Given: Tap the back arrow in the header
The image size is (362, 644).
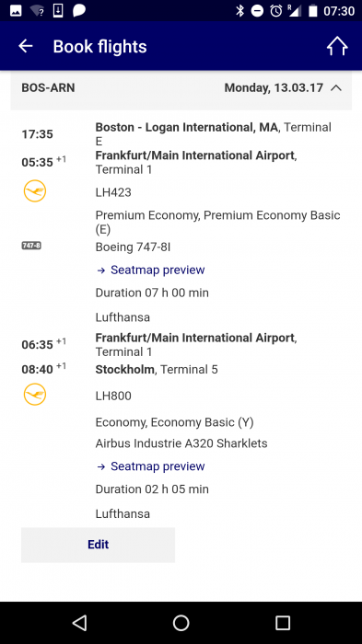Looking at the screenshot, I should coord(26,46).
